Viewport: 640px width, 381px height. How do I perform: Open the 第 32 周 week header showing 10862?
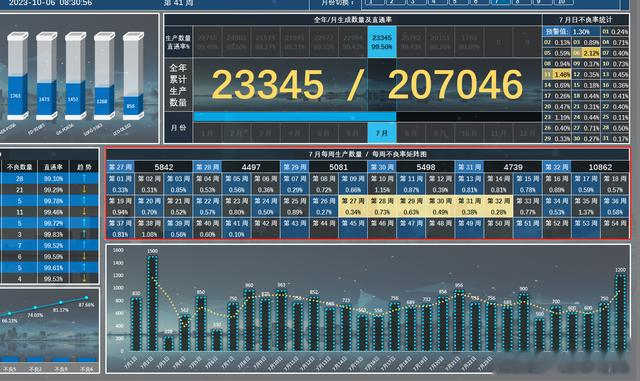[557, 167]
